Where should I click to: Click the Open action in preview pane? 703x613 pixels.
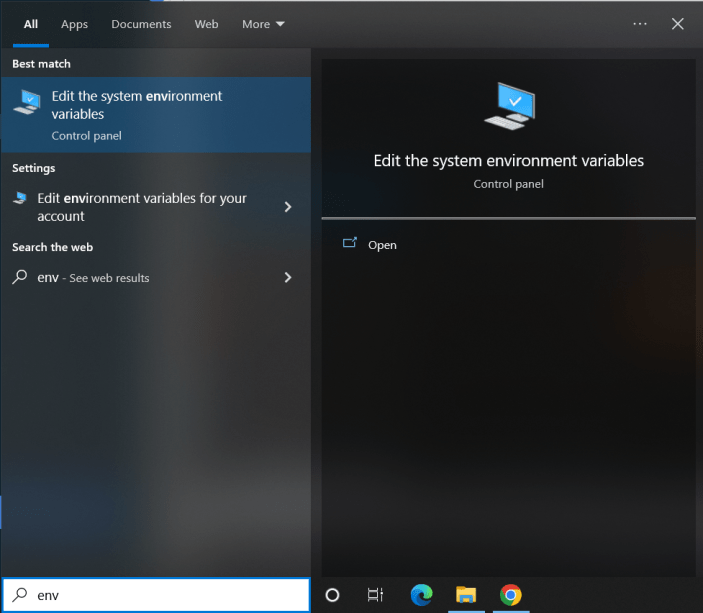pos(382,245)
